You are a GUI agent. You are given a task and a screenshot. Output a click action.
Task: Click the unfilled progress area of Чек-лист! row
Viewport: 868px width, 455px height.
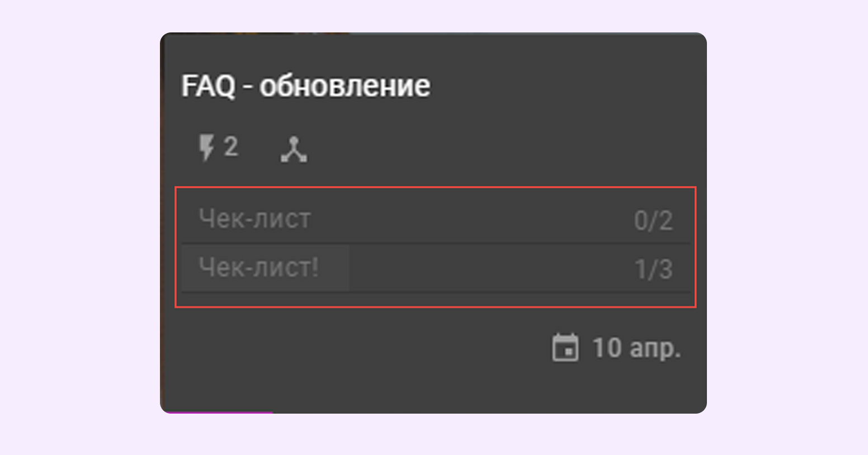[x=491, y=268]
